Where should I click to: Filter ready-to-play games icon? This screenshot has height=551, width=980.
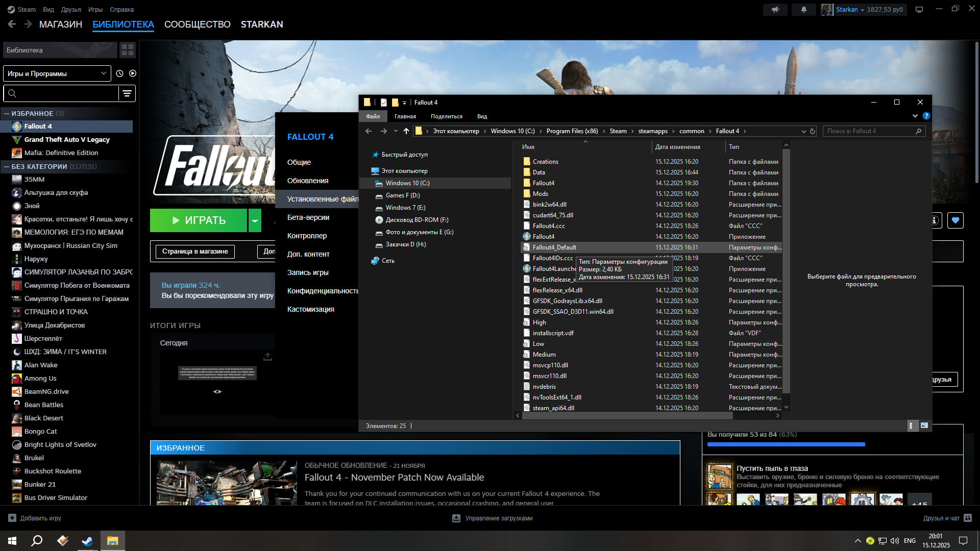(x=133, y=73)
